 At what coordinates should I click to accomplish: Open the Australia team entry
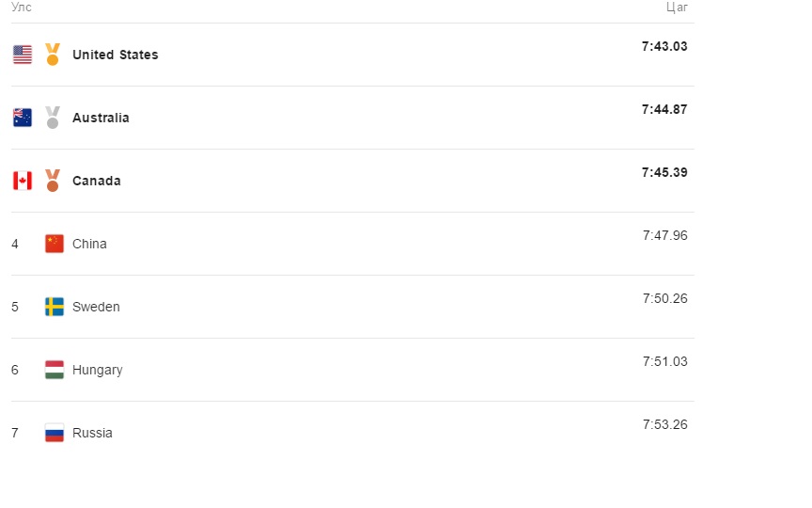(101, 118)
